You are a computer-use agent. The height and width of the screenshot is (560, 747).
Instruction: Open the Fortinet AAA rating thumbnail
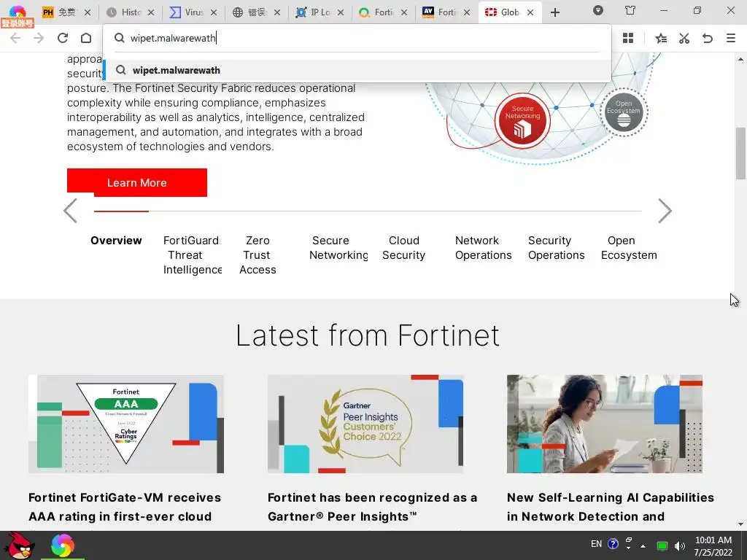click(125, 424)
